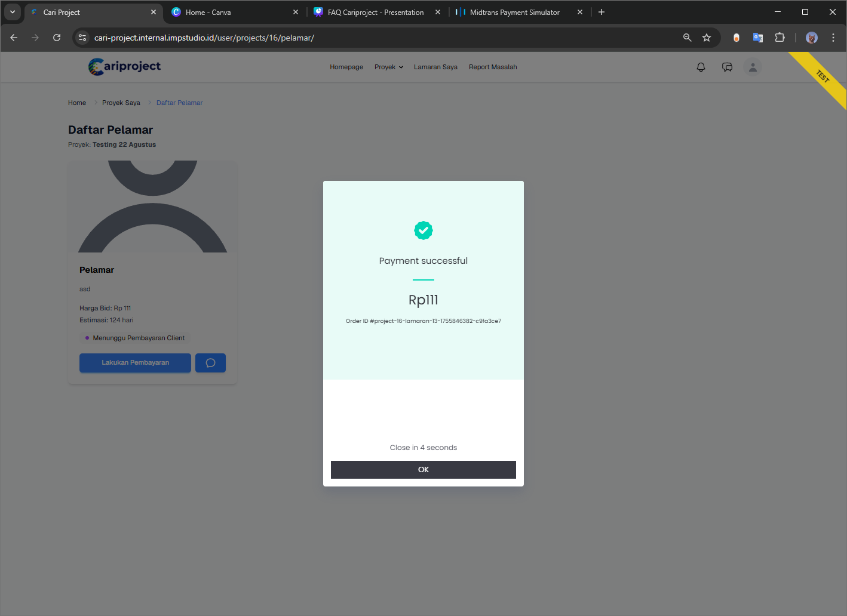
Task: Reload the page using refresh icon
Action: click(57, 38)
